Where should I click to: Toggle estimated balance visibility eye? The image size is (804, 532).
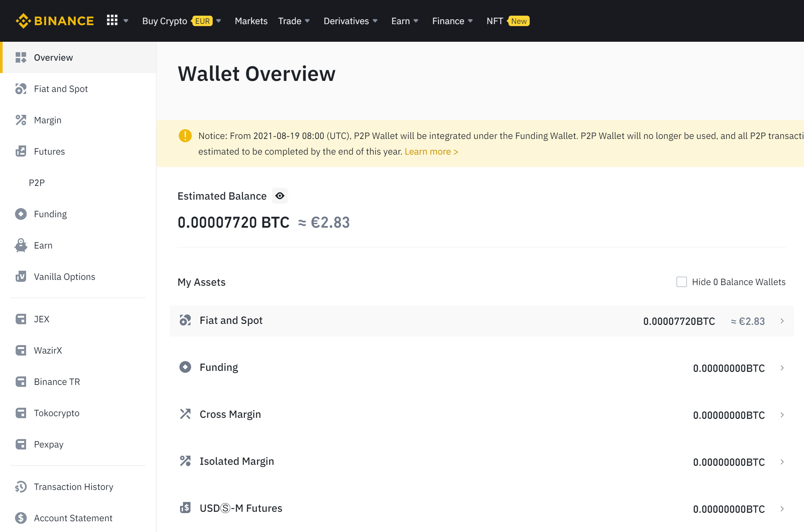pyautogui.click(x=280, y=196)
